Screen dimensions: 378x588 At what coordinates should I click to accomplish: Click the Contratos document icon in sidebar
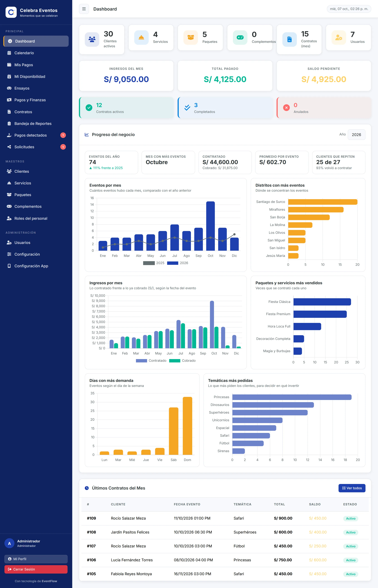(x=9, y=112)
